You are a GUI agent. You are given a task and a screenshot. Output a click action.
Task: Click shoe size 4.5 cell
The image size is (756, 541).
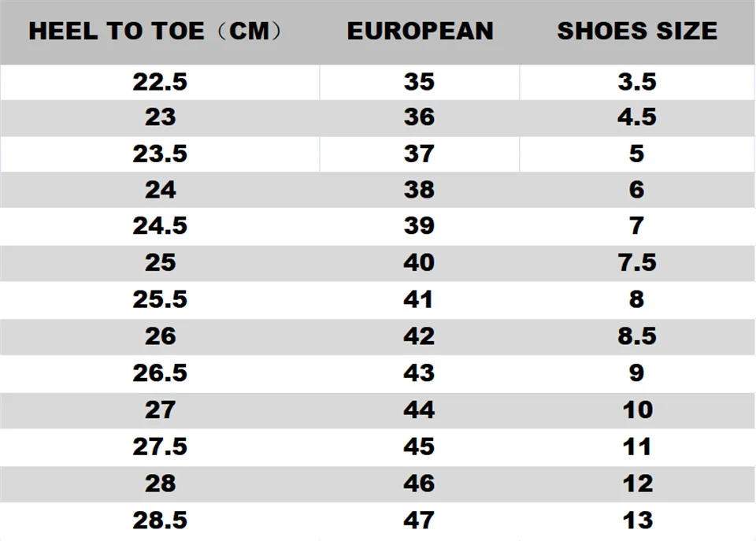pyautogui.click(x=637, y=117)
